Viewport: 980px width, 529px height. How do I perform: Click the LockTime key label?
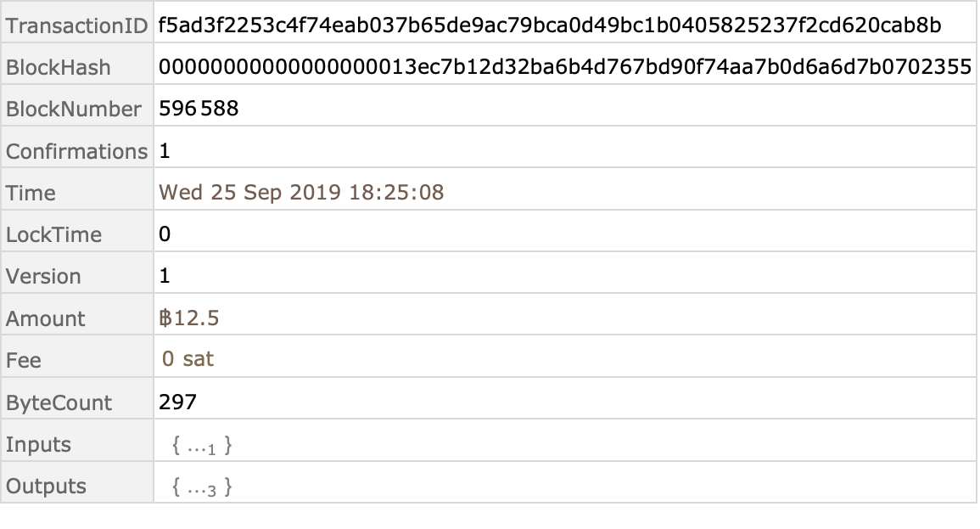[x=53, y=234]
